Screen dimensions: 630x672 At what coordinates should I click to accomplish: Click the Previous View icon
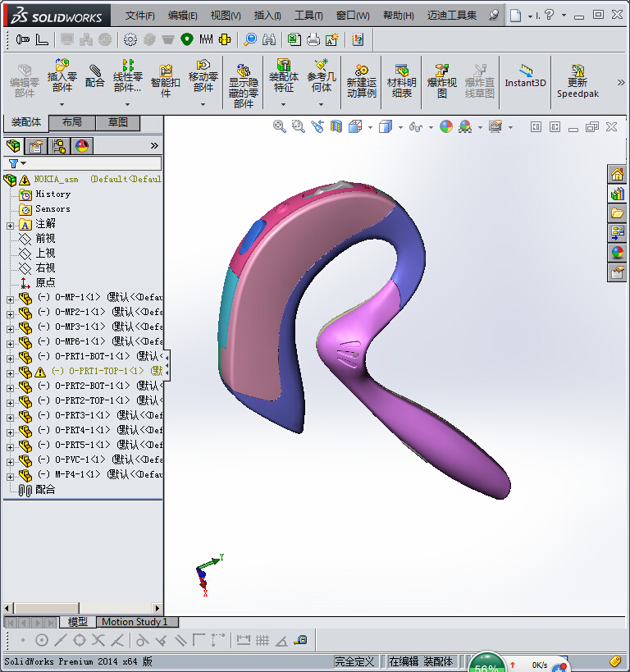pyautogui.click(x=317, y=126)
